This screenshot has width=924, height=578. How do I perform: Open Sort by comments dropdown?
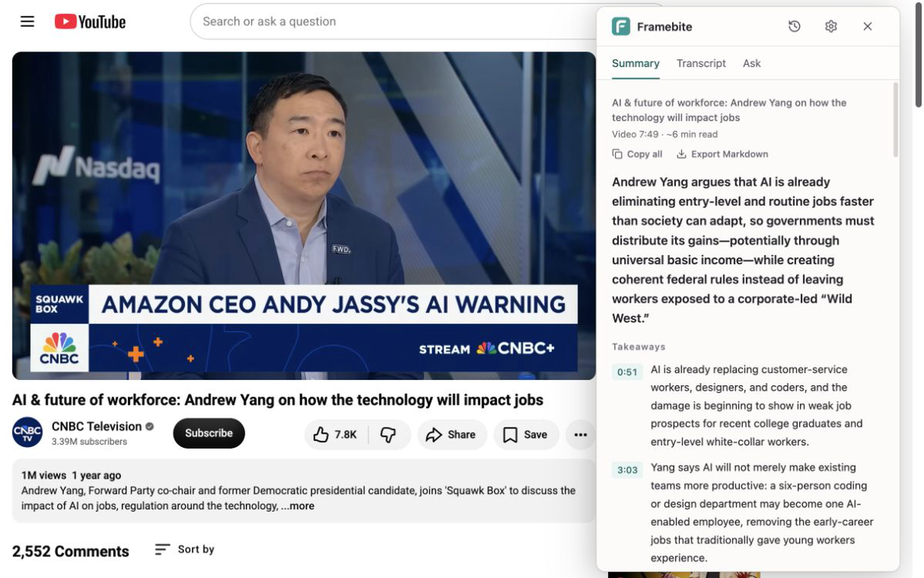click(x=185, y=550)
